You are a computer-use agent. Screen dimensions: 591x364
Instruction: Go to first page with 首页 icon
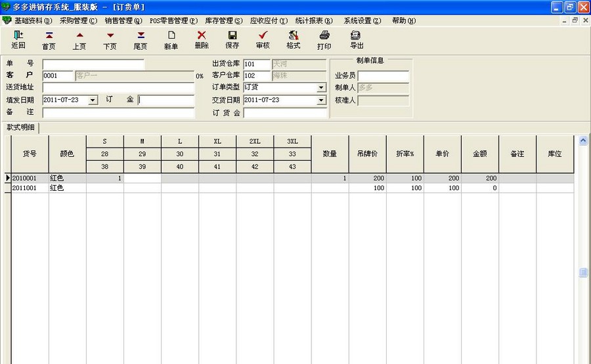[x=49, y=40]
